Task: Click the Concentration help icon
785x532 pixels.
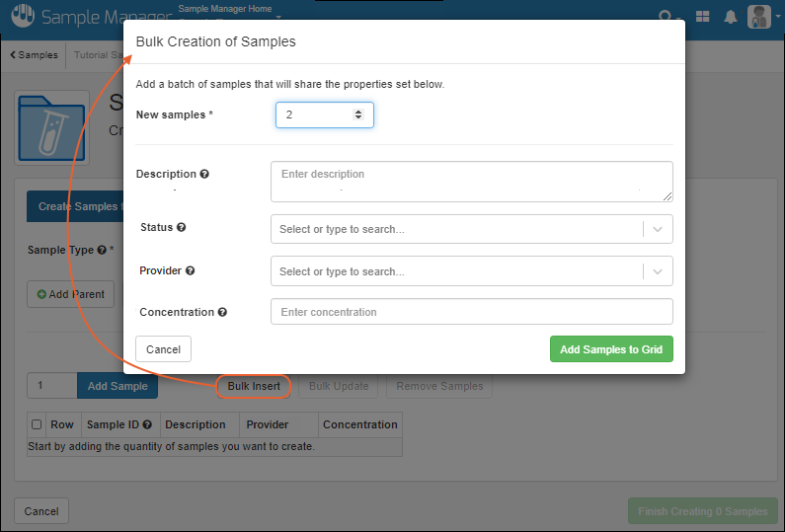Action: 222,312
